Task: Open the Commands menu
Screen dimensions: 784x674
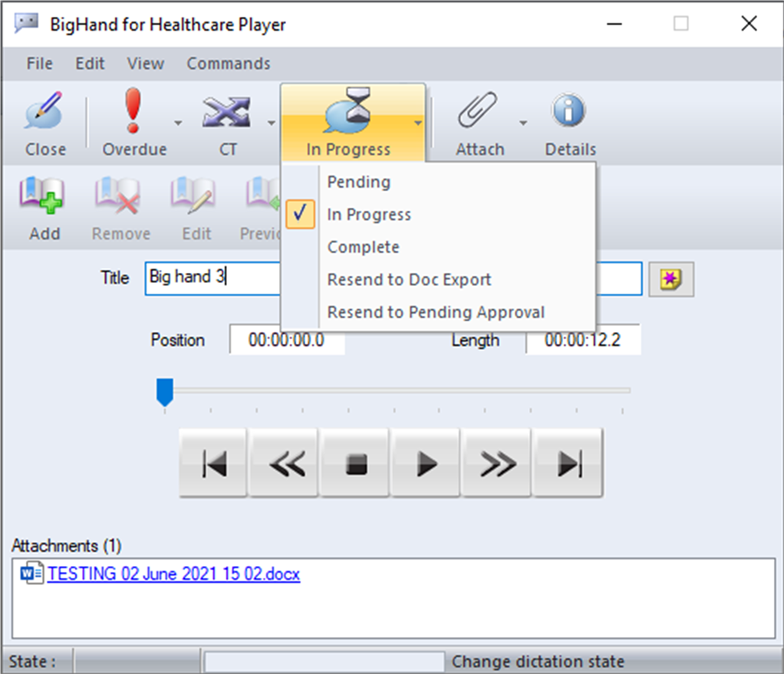Action: 229,64
